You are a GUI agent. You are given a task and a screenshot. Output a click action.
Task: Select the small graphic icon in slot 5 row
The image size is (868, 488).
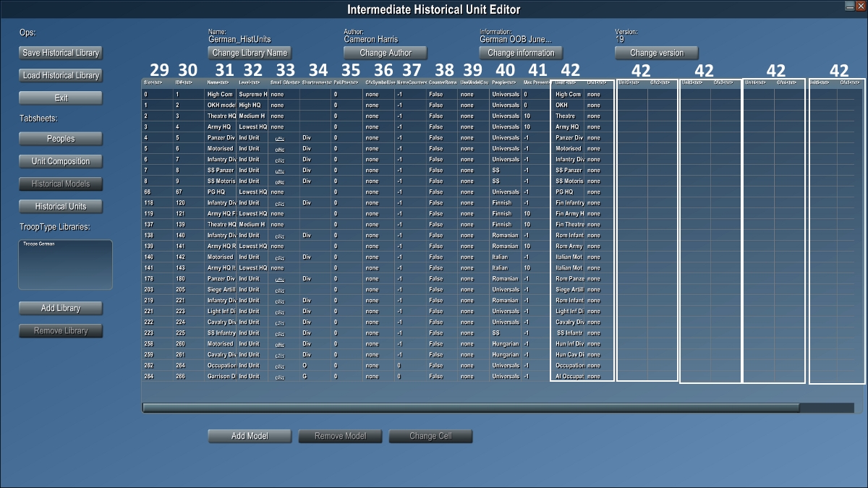279,149
